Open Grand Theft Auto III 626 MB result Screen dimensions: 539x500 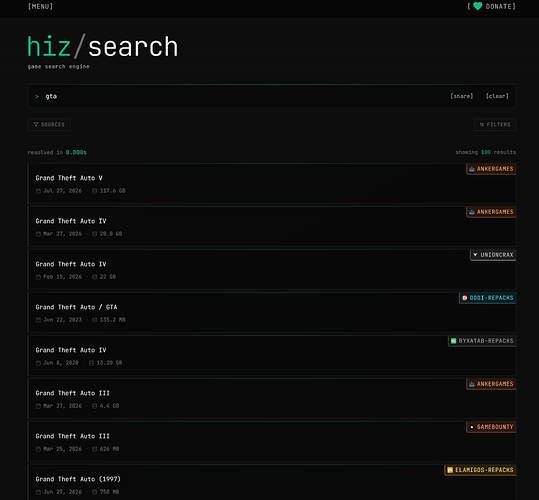272,442
